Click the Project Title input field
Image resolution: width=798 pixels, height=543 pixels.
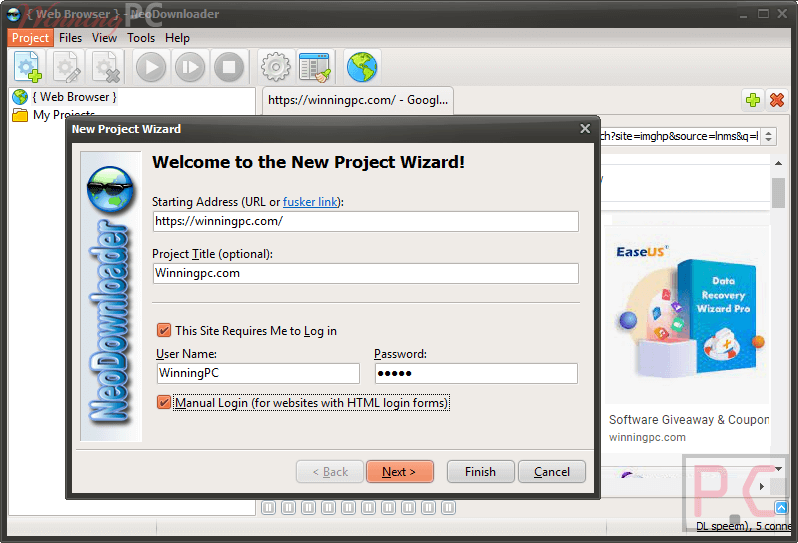[365, 273]
